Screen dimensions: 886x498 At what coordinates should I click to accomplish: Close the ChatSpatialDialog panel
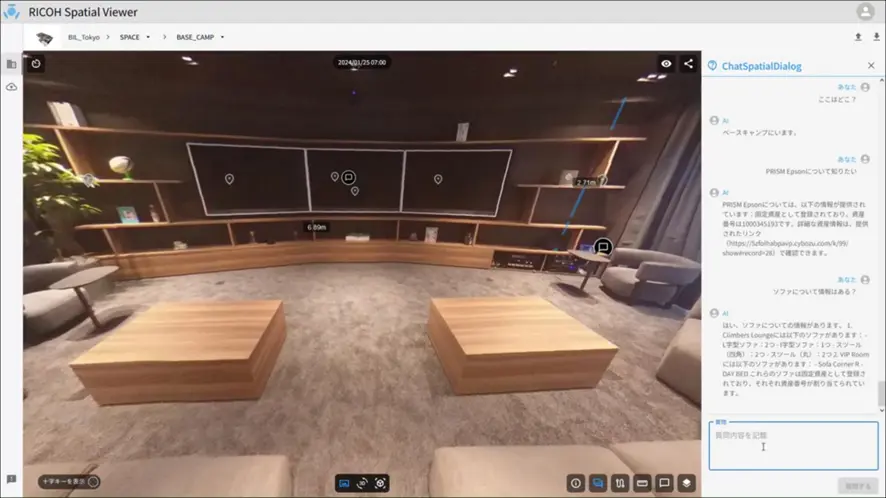tap(871, 66)
